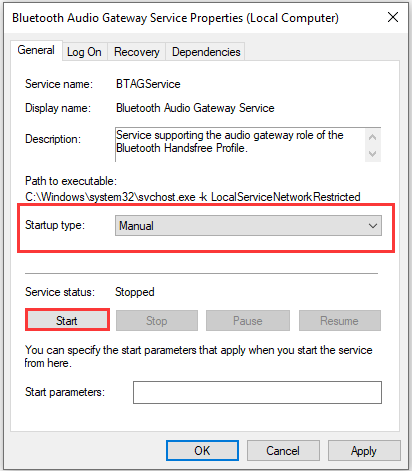Open the Log On tab

pos(84,52)
